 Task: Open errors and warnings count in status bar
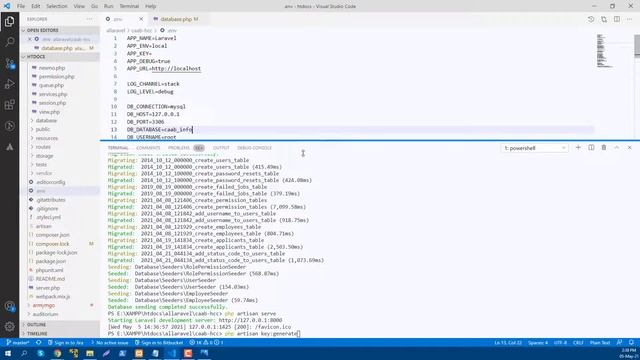tap(206, 342)
